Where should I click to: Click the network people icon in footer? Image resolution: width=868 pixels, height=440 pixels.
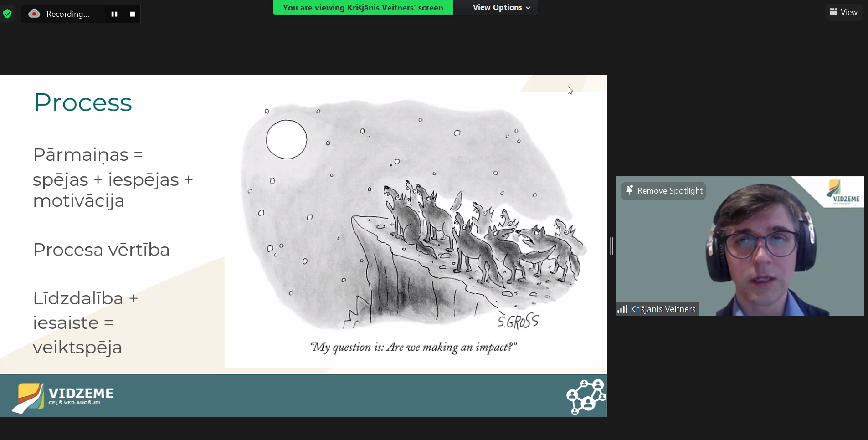coord(586,397)
